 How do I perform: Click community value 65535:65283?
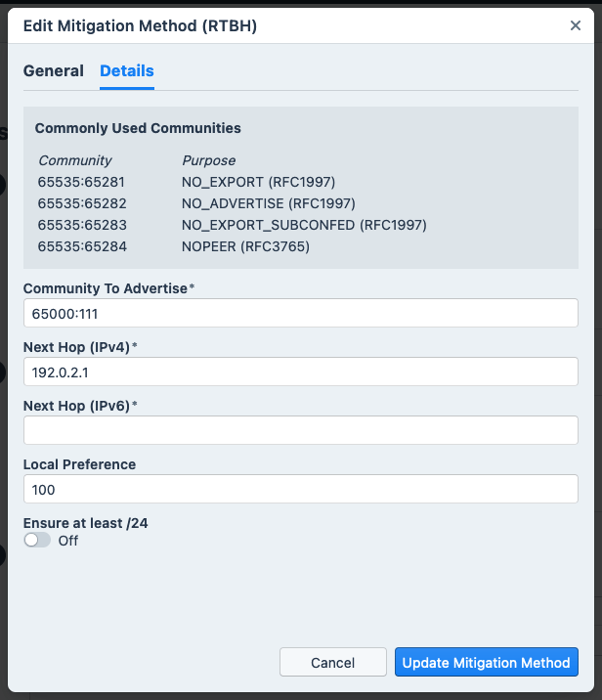click(81, 225)
